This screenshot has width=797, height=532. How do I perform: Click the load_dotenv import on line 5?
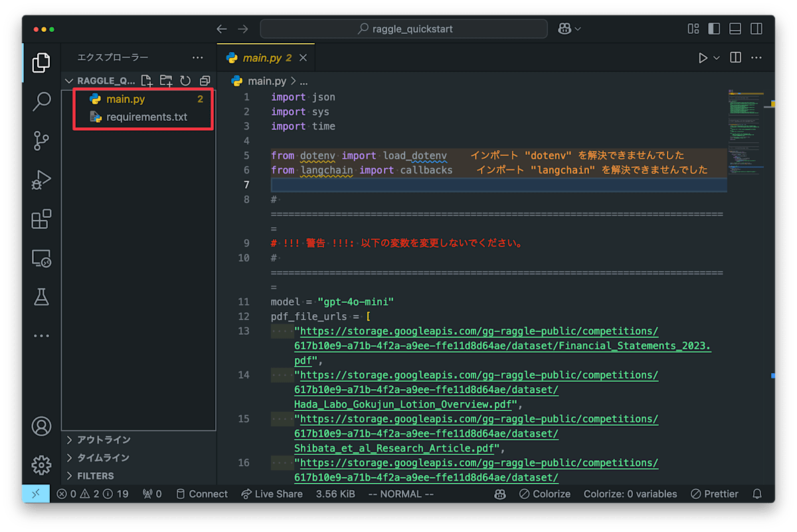(415, 155)
